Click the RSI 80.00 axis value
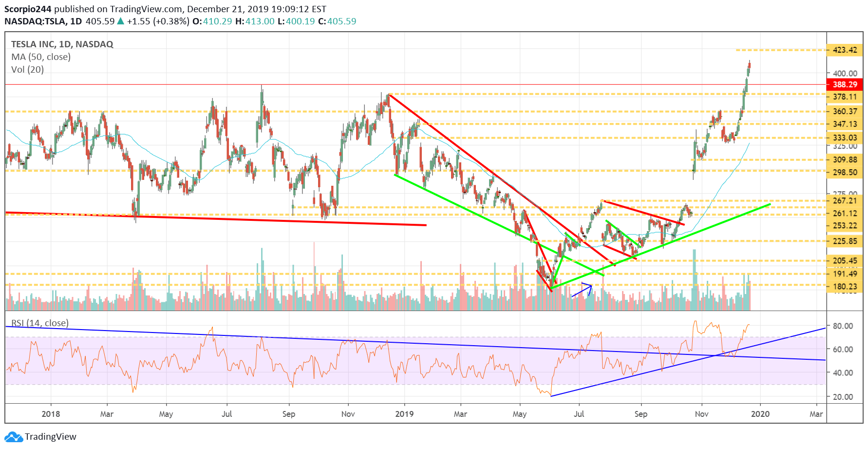The width and height of the screenshot is (868, 450). pyautogui.click(x=843, y=326)
